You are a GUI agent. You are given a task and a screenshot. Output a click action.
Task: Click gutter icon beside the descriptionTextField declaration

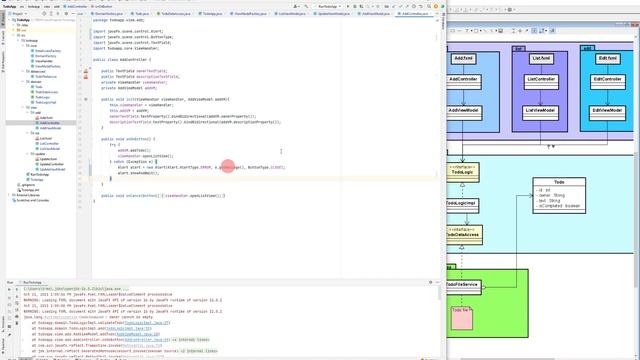click(86, 77)
